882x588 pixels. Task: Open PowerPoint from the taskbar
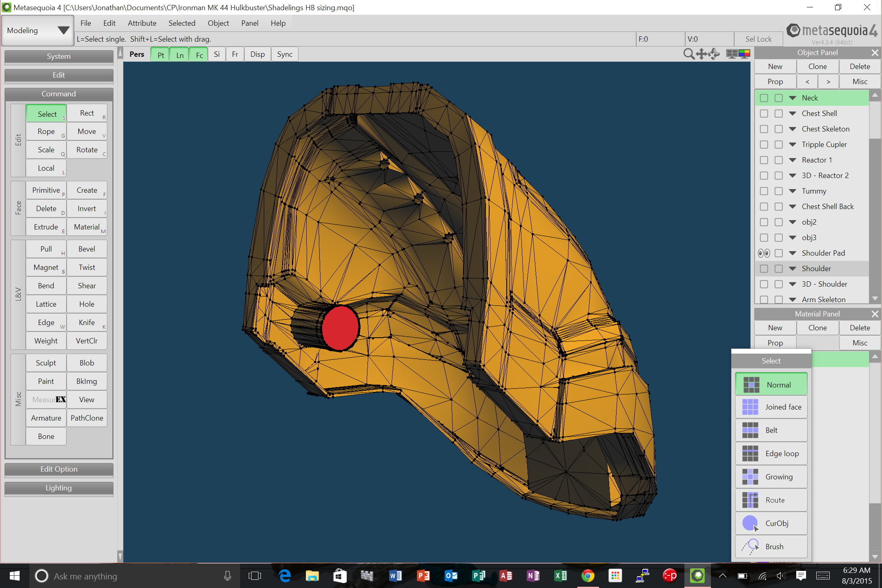click(423, 576)
